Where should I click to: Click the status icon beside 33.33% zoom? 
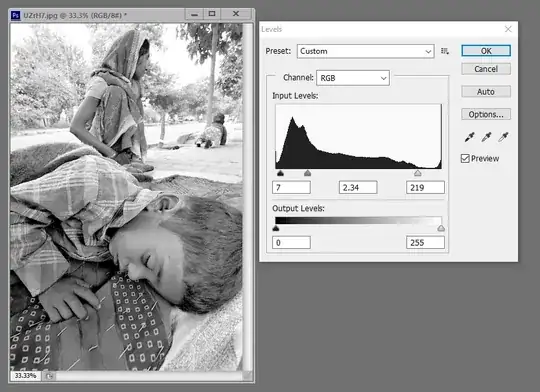pos(49,376)
